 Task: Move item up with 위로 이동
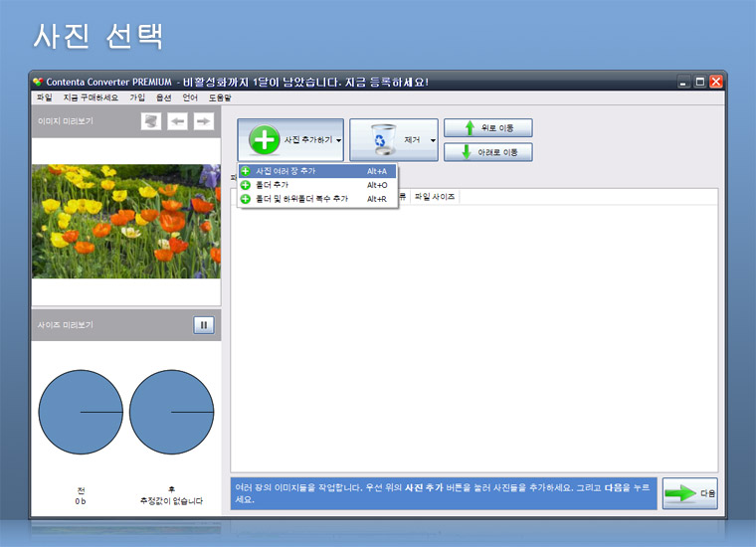click(x=488, y=128)
